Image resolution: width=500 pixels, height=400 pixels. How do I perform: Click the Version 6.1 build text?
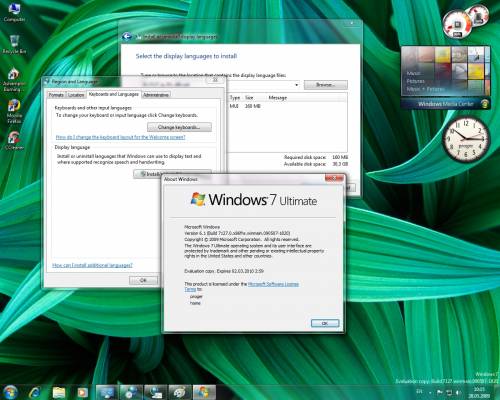237,233
